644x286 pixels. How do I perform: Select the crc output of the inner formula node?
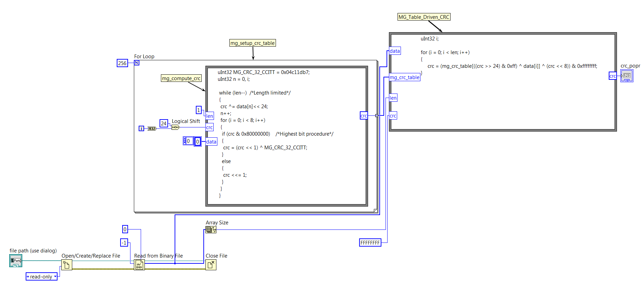click(x=364, y=116)
